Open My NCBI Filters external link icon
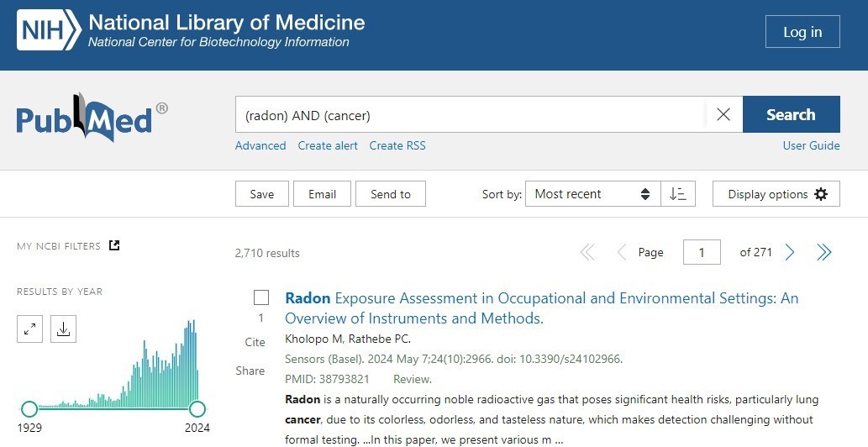This screenshot has width=868, height=447. pos(114,245)
